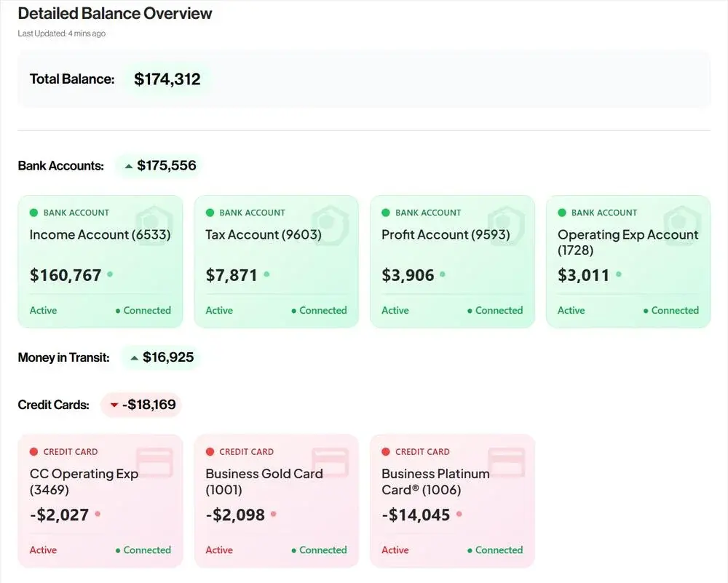
Task: Click the Total Balance amount pill
Action: (167, 79)
